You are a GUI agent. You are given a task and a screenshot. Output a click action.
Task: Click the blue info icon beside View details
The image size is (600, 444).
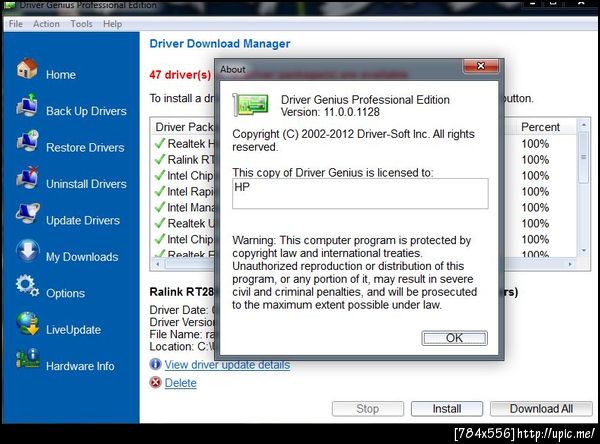tap(155, 364)
